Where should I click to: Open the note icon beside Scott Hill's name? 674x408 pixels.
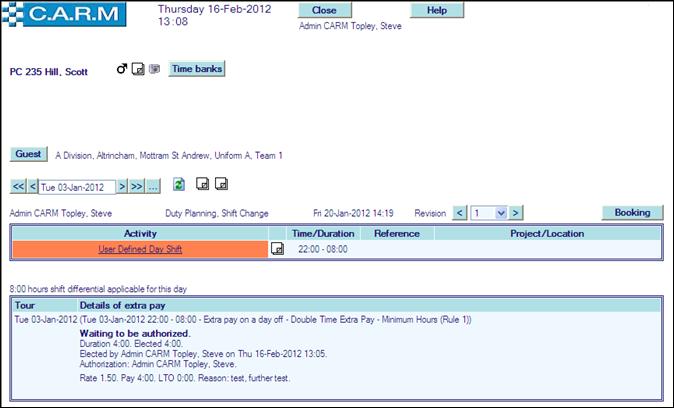click(x=139, y=70)
